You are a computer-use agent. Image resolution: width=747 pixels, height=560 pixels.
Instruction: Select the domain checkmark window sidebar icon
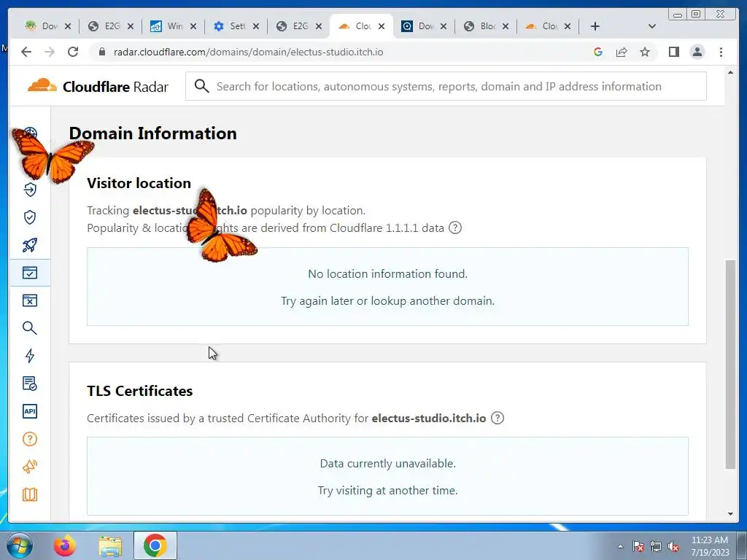pos(29,273)
